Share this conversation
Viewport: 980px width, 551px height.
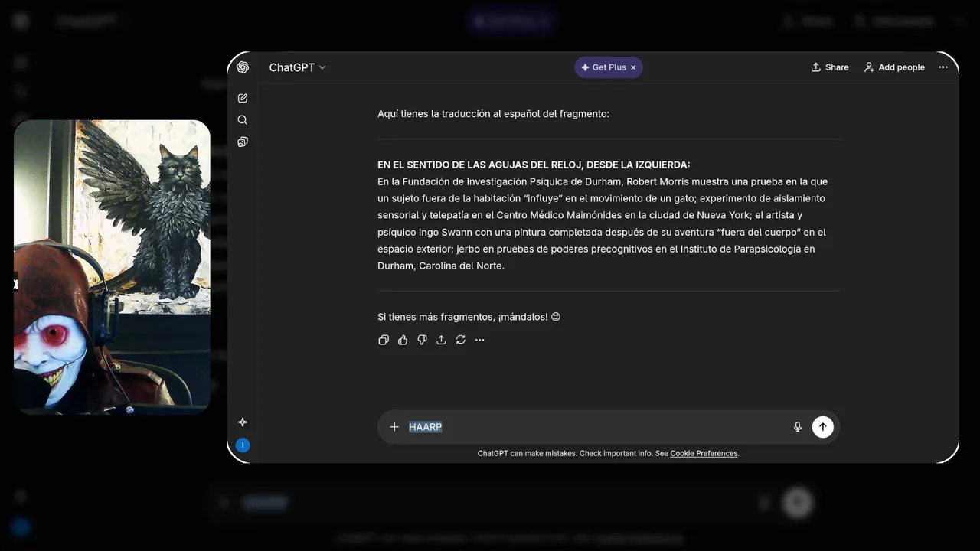[x=830, y=67]
